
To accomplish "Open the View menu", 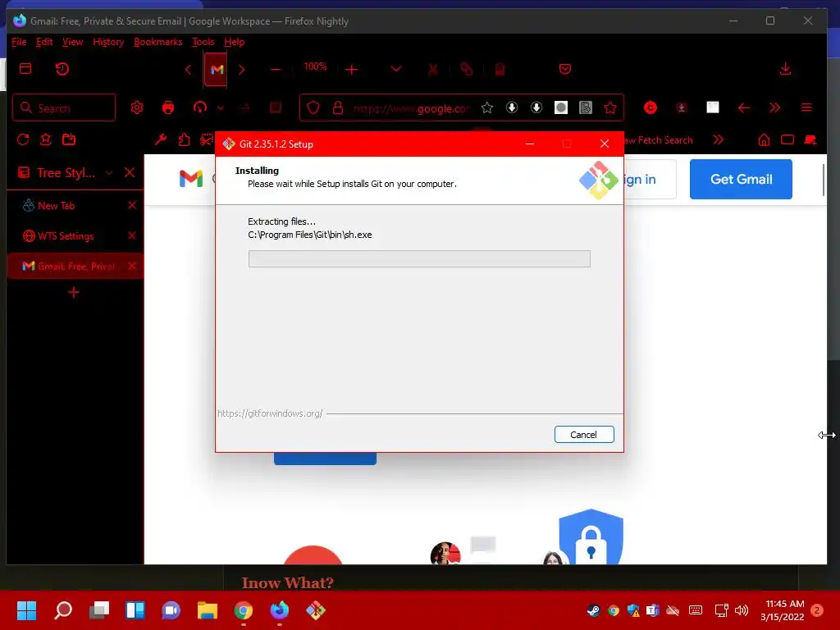I will tap(72, 42).
